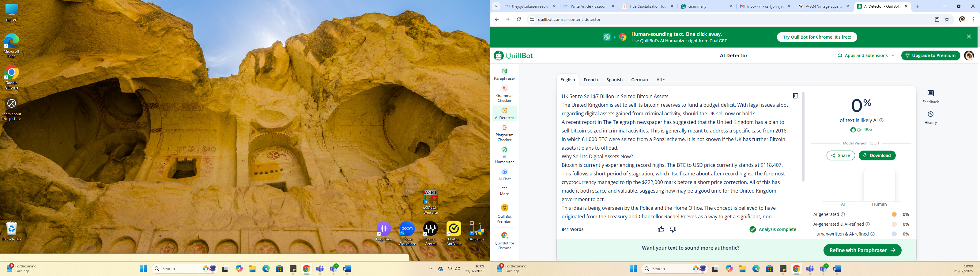Open the Grammar Checker sidebar tool

point(504,94)
